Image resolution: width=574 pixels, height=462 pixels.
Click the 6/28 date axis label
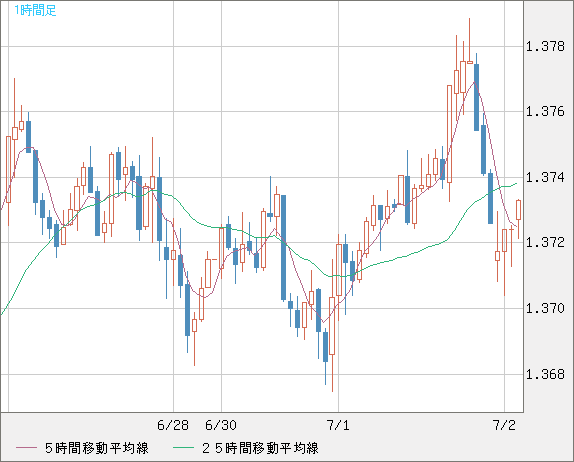(173, 425)
